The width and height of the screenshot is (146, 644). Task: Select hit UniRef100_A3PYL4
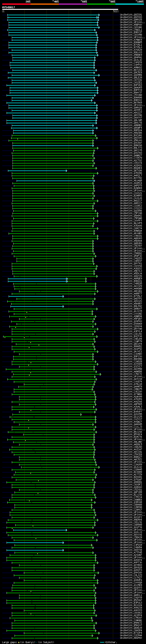[131, 332]
